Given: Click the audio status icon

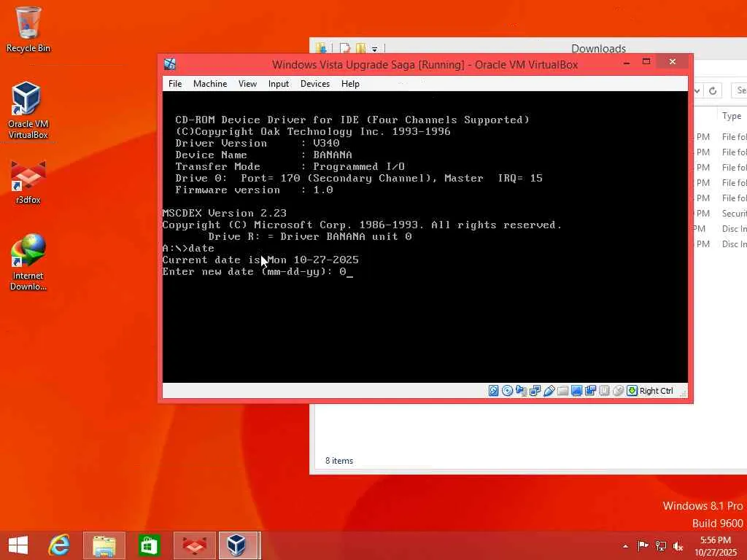Looking at the screenshot, I should point(521,391).
